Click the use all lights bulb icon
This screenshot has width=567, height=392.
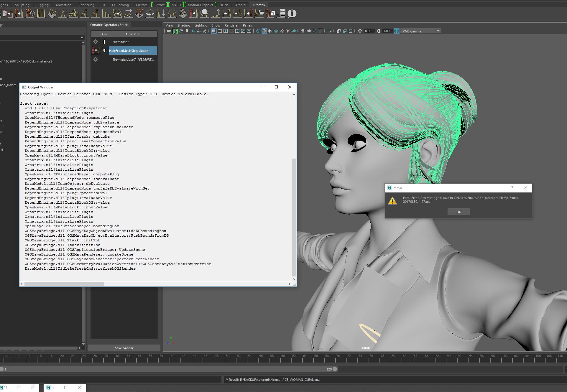point(288,31)
